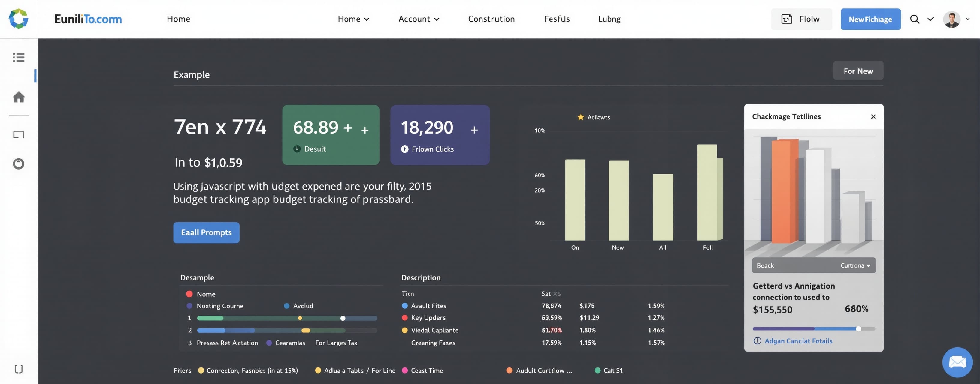Open the sidebar circle icon
Viewport: 980px width, 384px height.
coord(19,164)
